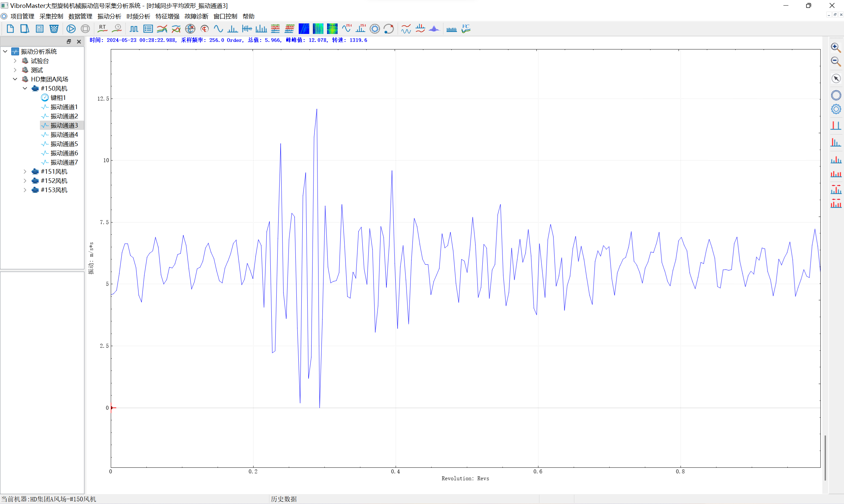Image resolution: width=844 pixels, height=504 pixels.
Task: Click the bottom red sideband marker icon
Action: coord(836,203)
